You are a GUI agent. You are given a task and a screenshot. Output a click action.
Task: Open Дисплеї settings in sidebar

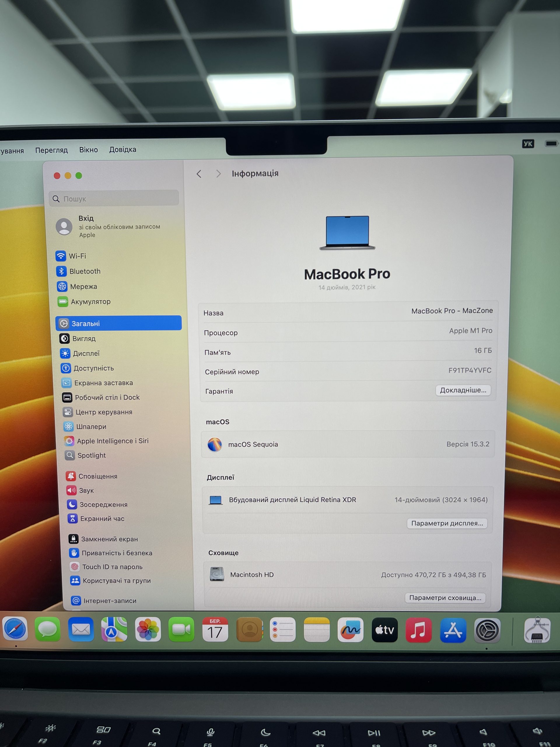[80, 353]
